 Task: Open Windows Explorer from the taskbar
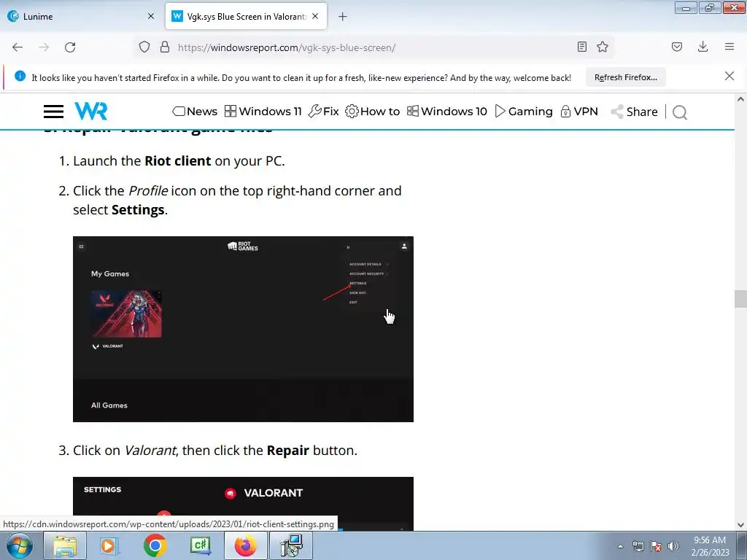coord(65,546)
